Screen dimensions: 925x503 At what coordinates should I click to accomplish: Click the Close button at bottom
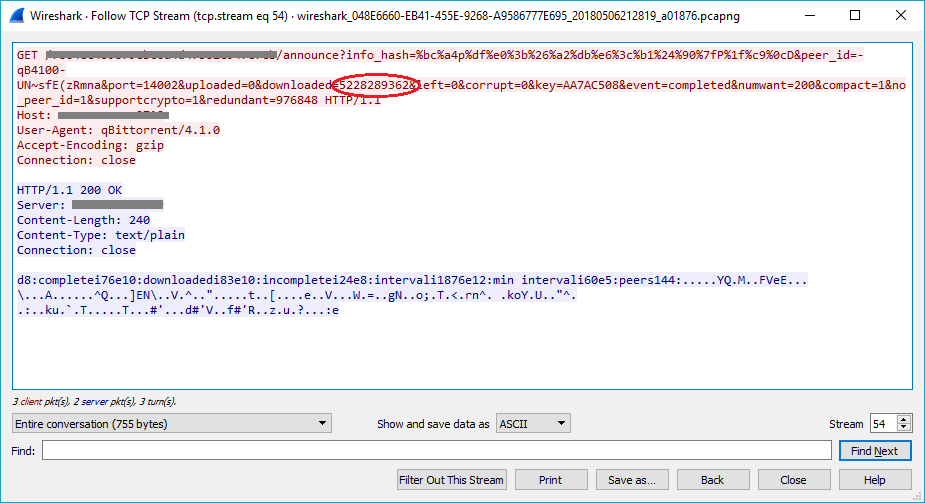[x=793, y=480]
